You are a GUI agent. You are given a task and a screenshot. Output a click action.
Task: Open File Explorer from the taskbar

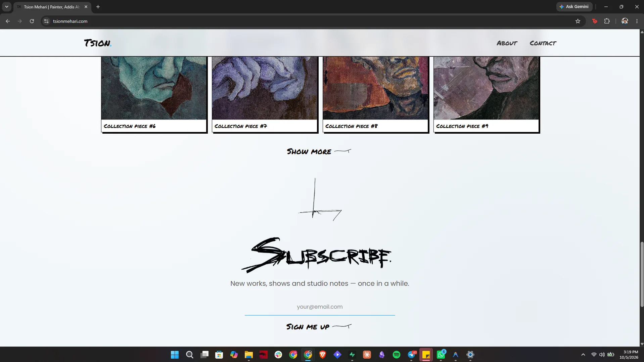(x=248, y=355)
